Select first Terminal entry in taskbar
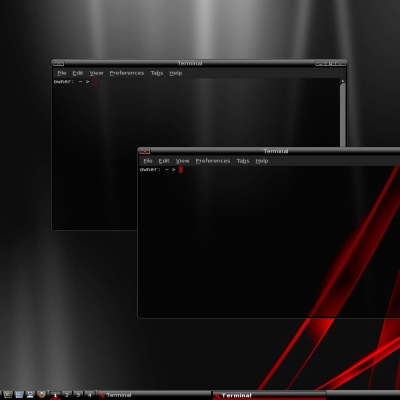This screenshot has height=400, width=400. [154, 395]
